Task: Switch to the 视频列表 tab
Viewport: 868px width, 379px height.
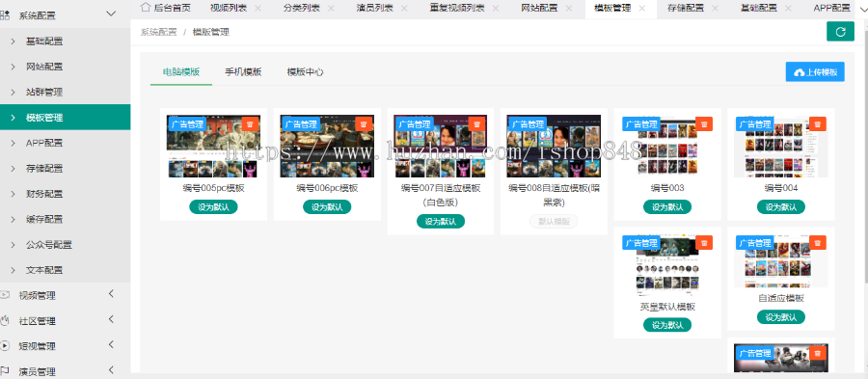Action: [228, 9]
